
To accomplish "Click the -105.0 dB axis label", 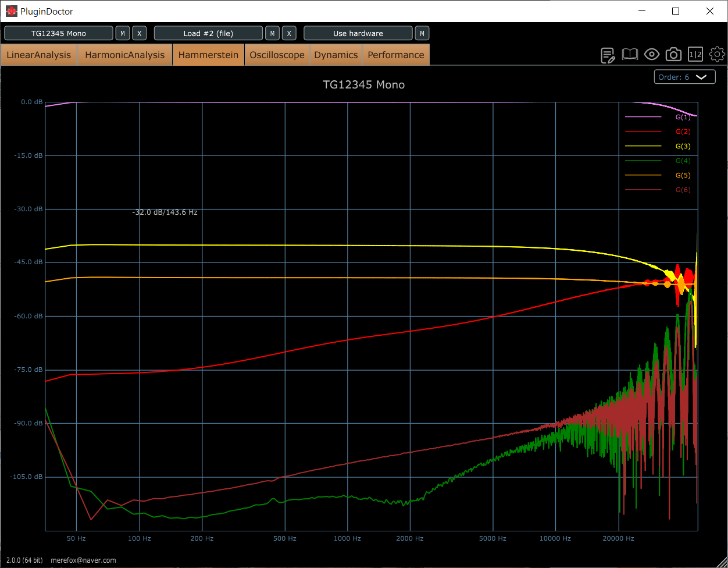I will pos(27,477).
